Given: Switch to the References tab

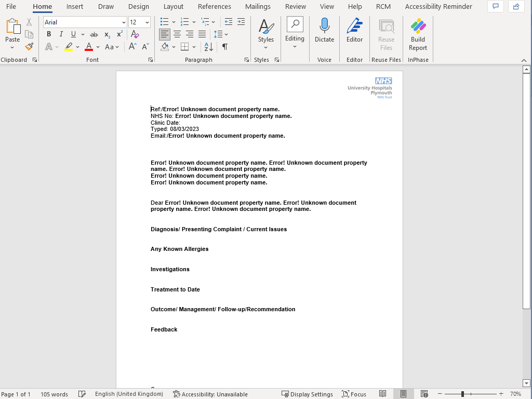Looking at the screenshot, I should click(215, 6).
